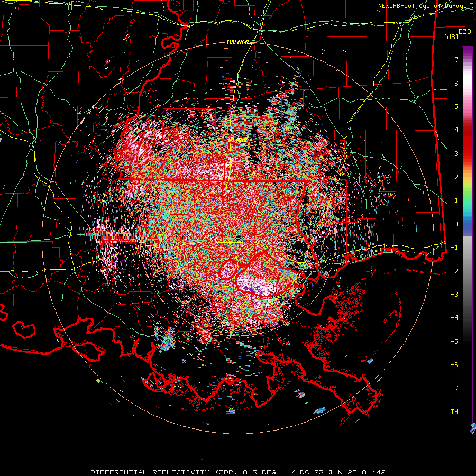476x476 pixels.
Task: Select the 3 tick label on the scale
Action: [x=456, y=153]
